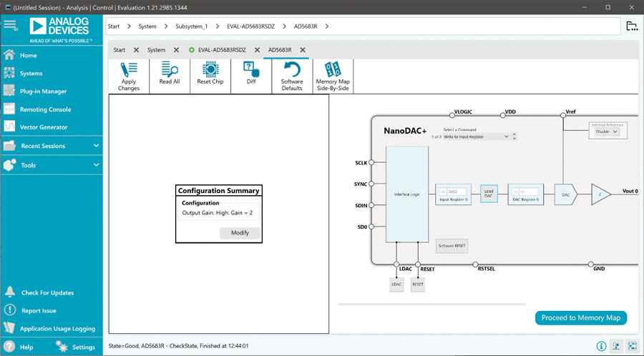This screenshot has height=356, width=644.
Task: Switch to the System tab
Action: point(157,49)
